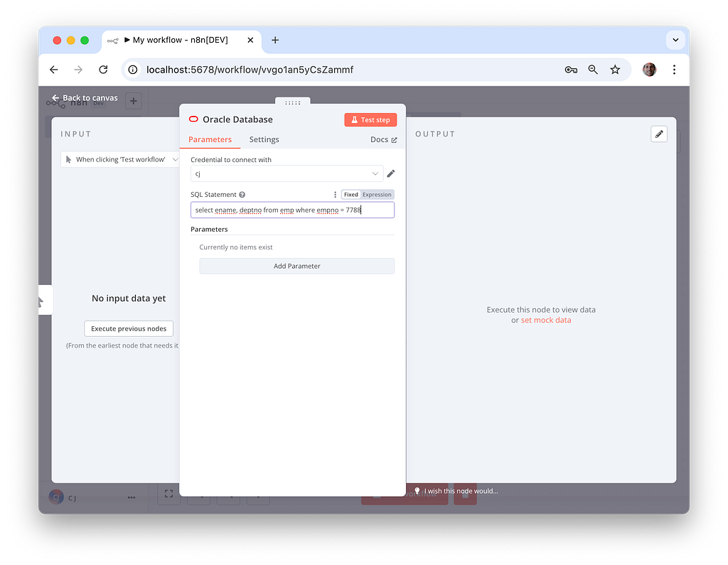Open SQL Statement help question mark
728x565 pixels.
(x=242, y=195)
